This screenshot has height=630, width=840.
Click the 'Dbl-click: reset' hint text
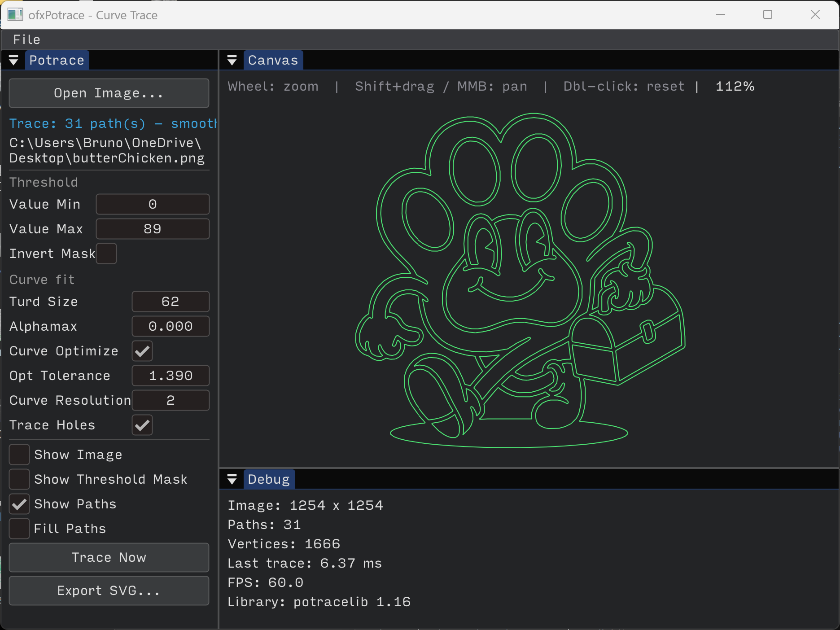pos(624,86)
